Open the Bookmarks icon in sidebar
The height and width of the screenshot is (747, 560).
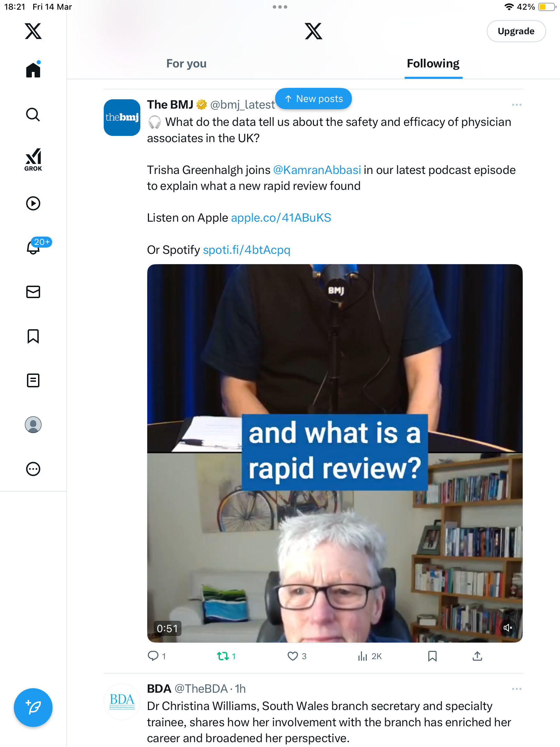tap(33, 336)
